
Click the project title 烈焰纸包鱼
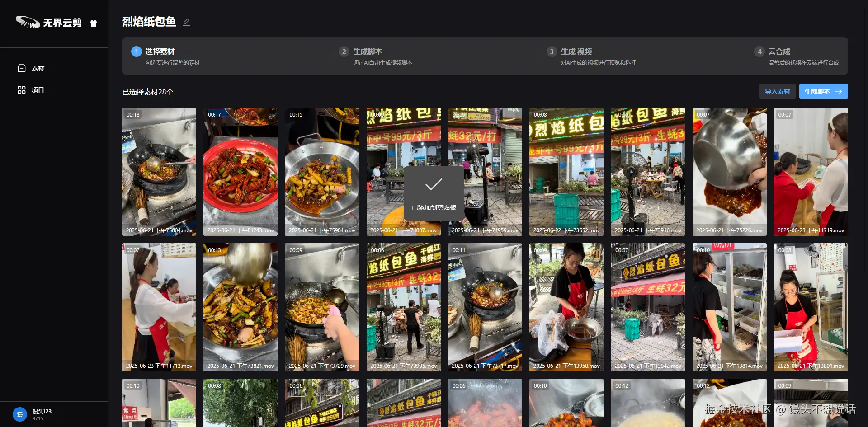(149, 22)
